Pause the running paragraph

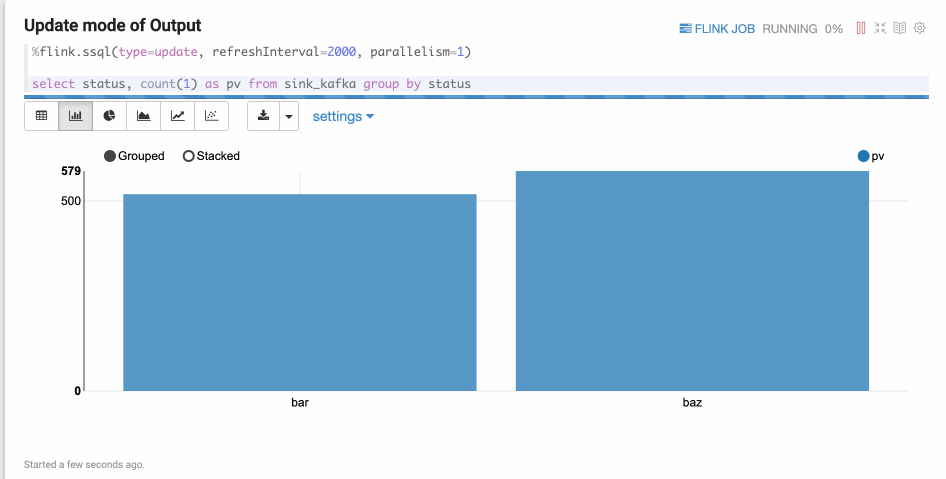coord(860,28)
